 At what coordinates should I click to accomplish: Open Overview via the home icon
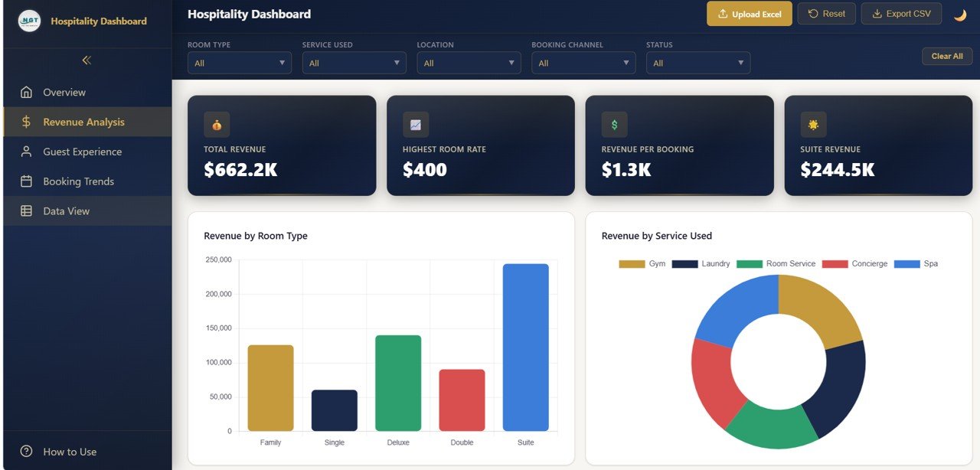(26, 92)
